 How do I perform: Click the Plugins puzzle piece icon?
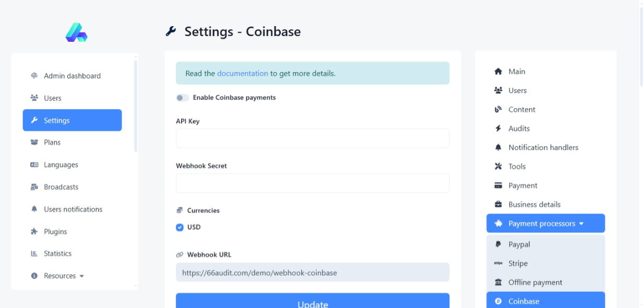click(x=34, y=232)
